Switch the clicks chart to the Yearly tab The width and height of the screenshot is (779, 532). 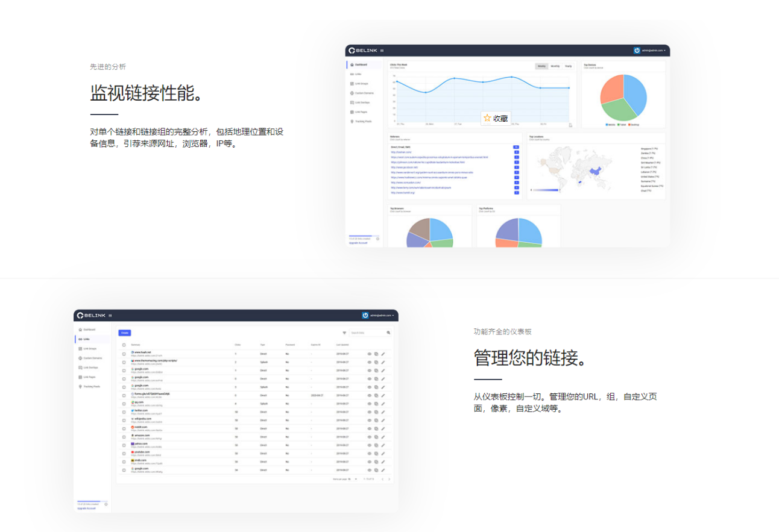pyautogui.click(x=567, y=66)
